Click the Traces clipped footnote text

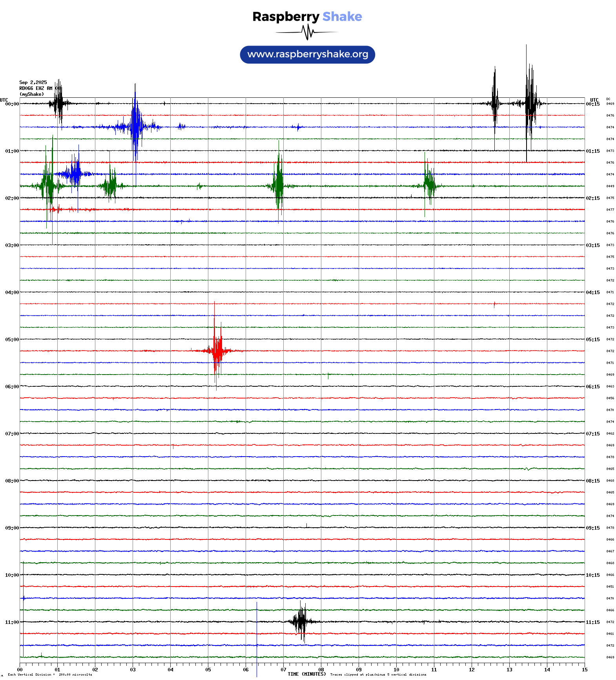click(x=378, y=675)
